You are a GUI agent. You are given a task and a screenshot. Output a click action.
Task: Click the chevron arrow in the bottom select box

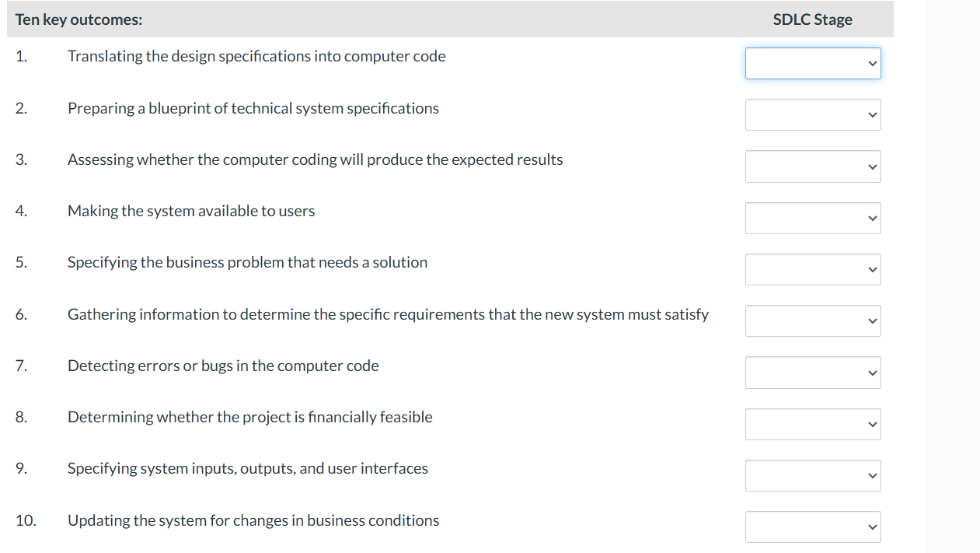click(x=872, y=527)
